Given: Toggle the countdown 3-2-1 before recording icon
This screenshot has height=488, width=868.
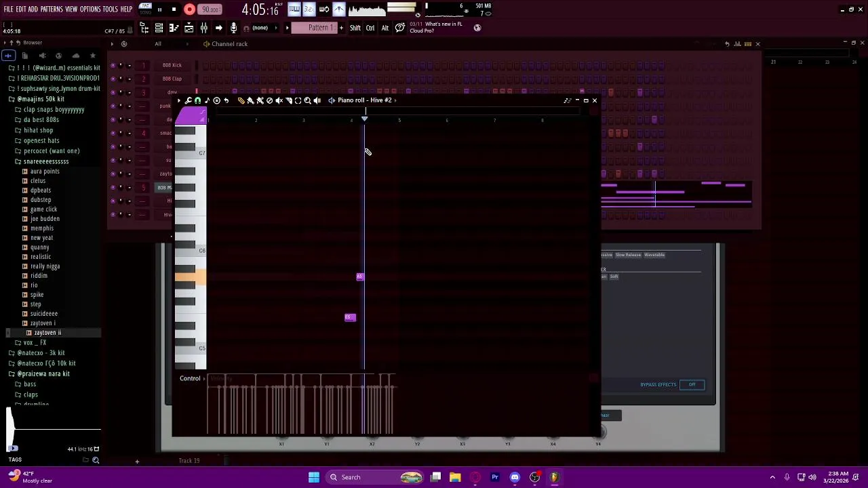Looking at the screenshot, I should [309, 9].
